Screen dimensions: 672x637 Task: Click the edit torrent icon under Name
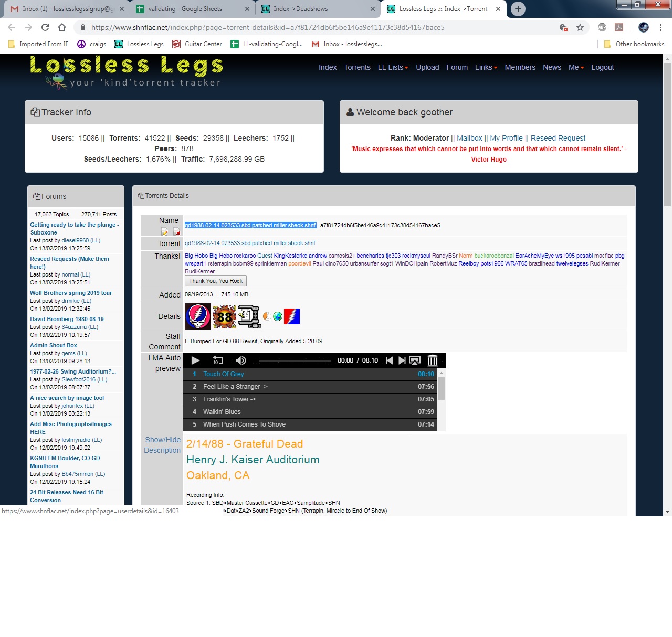pyautogui.click(x=164, y=232)
